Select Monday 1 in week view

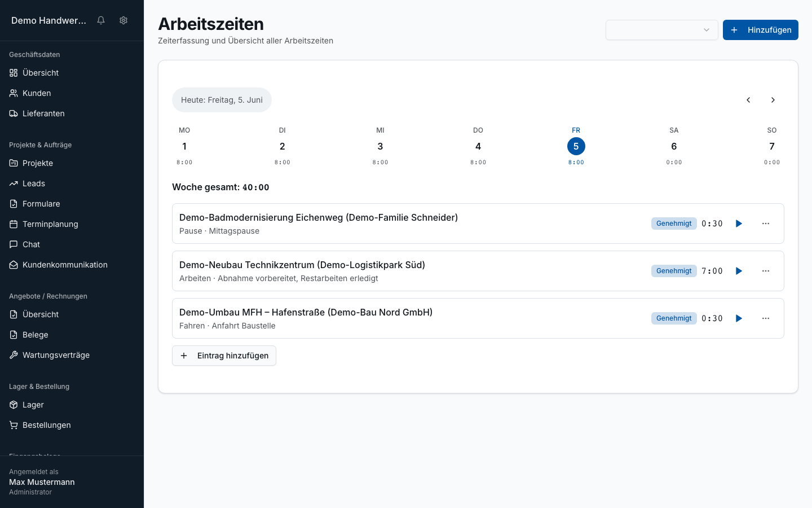[x=184, y=146]
